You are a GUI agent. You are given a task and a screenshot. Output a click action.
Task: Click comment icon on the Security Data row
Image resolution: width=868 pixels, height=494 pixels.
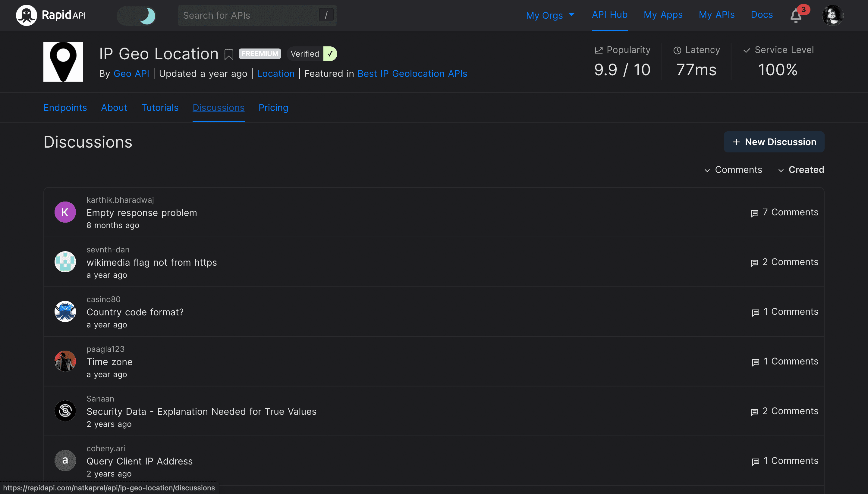point(754,412)
